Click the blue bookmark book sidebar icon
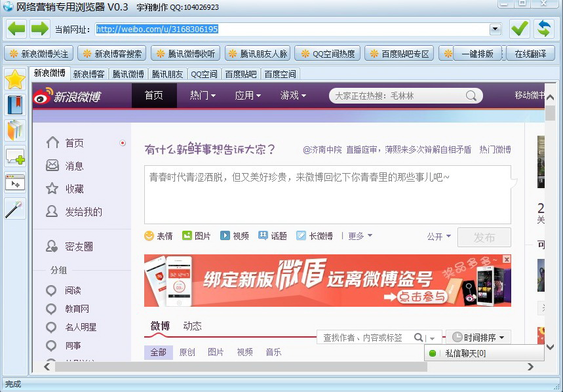 (15, 105)
